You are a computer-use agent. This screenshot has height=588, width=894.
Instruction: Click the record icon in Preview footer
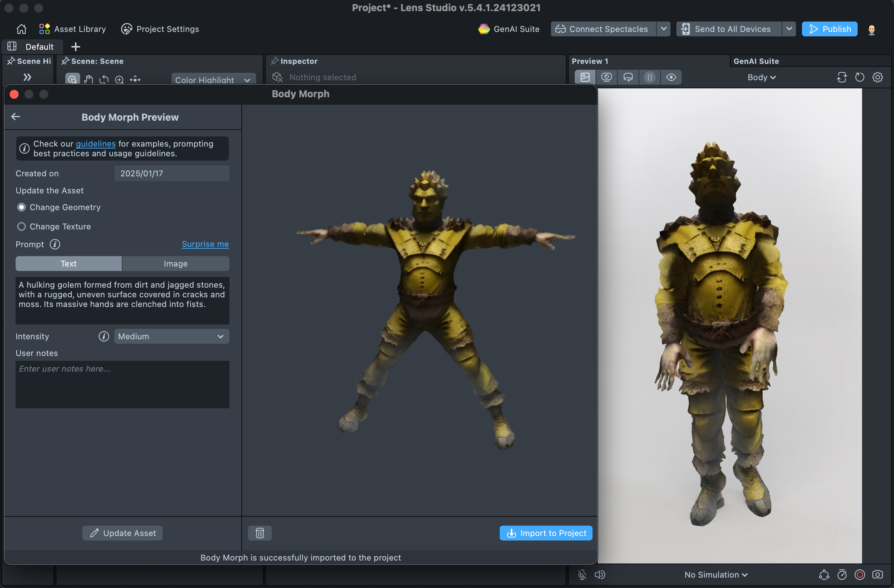point(859,575)
